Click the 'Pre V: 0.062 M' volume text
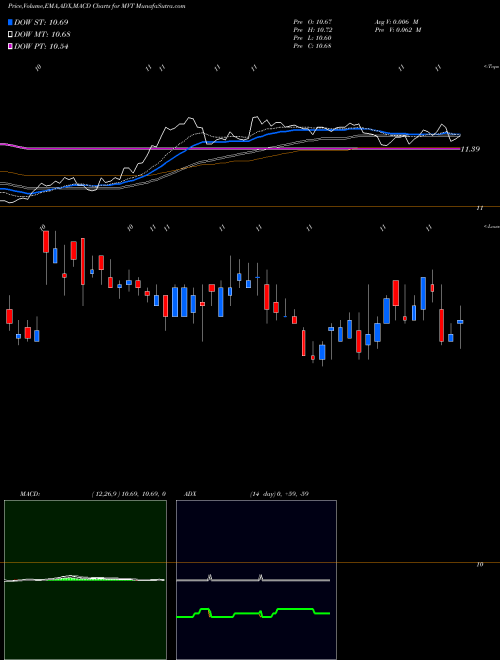This screenshot has height=660, width=500. (397, 30)
